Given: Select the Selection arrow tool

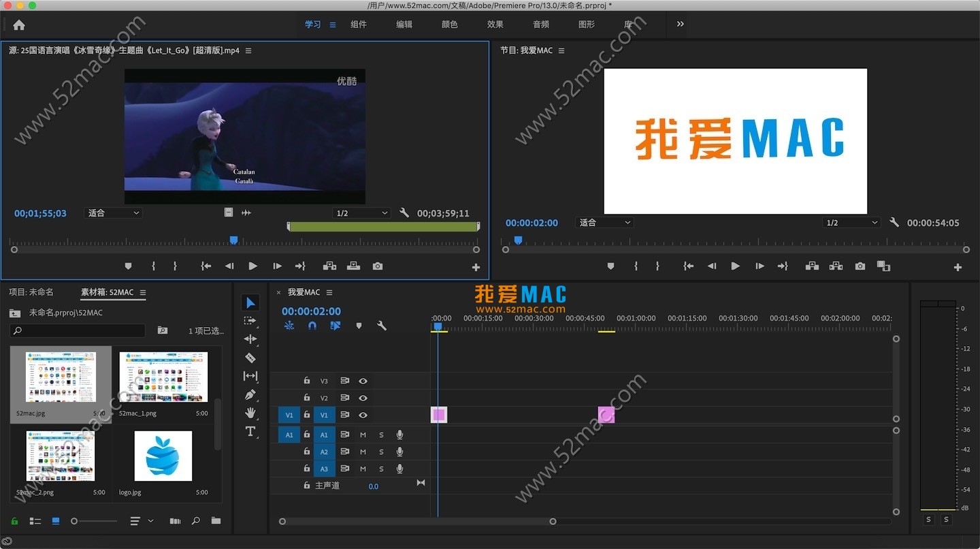Looking at the screenshot, I should coord(250,302).
